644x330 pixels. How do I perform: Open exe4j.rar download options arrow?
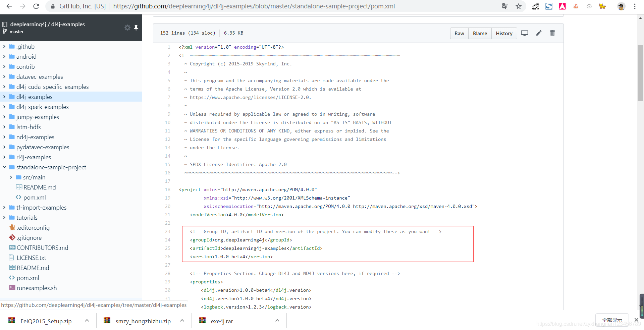click(277, 321)
